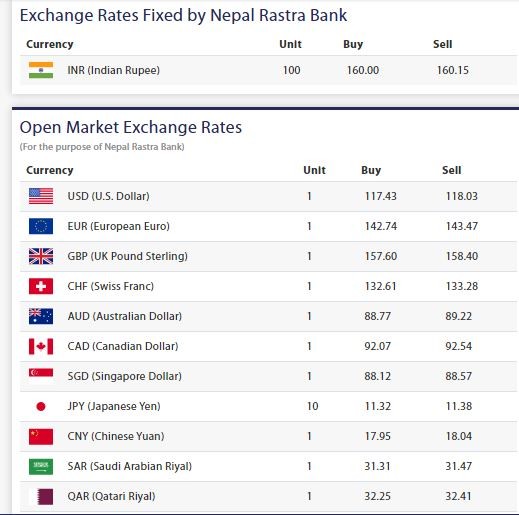Click the UK Union Jack flag

click(41, 256)
